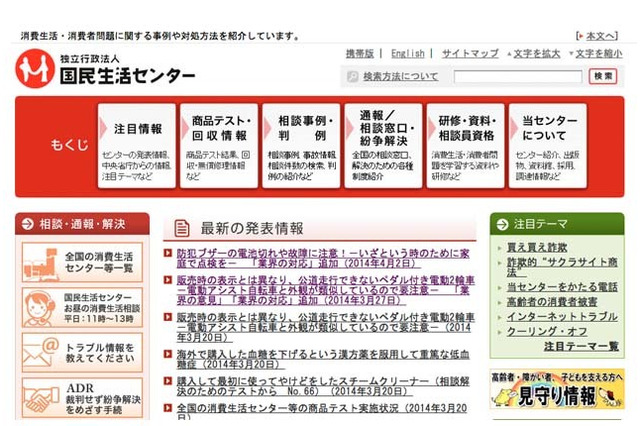Click the envelope icon for トラブル情報を教えてください
The height and width of the screenshot is (426, 640).
coord(41,353)
